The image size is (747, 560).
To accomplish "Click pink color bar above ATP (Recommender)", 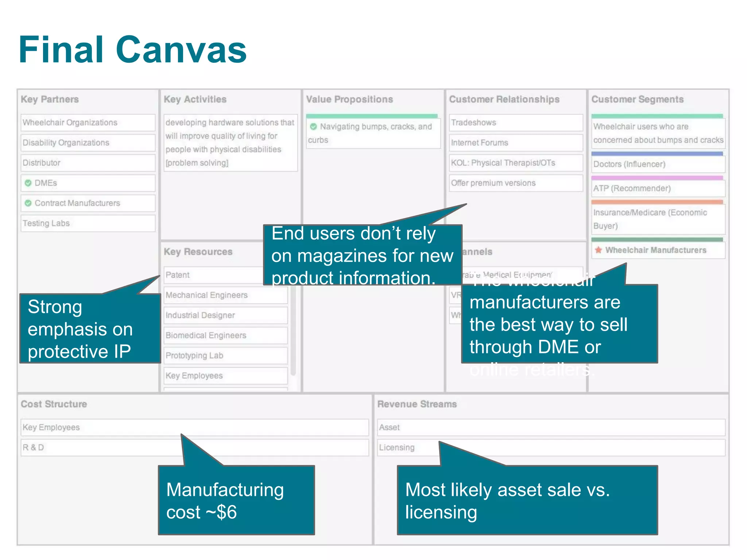I will 657,178.
